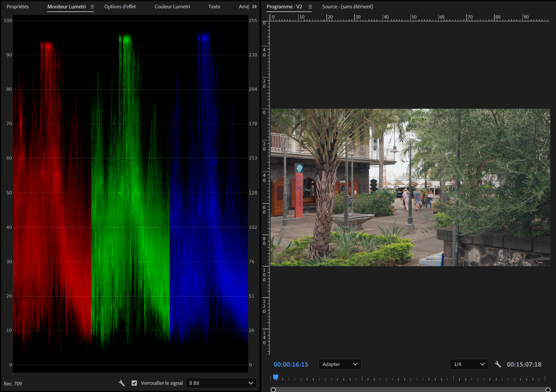Click the blue playhead marker on time ruler
This screenshot has height=392, width=556.
(276, 377)
